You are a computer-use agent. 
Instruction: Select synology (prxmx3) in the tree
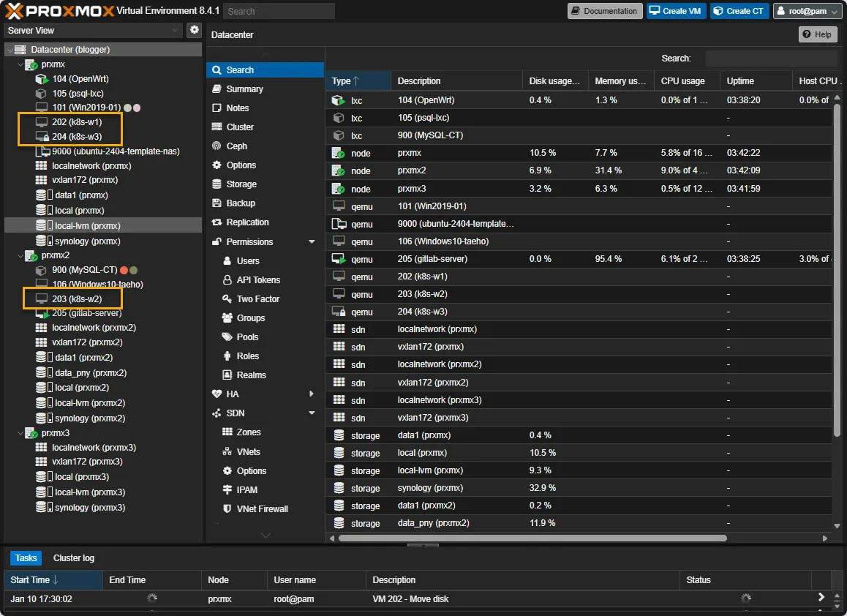coord(90,508)
